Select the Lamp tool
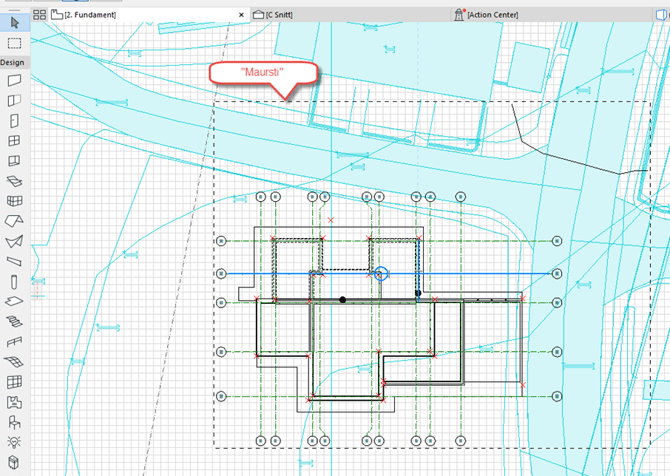 (x=14, y=442)
